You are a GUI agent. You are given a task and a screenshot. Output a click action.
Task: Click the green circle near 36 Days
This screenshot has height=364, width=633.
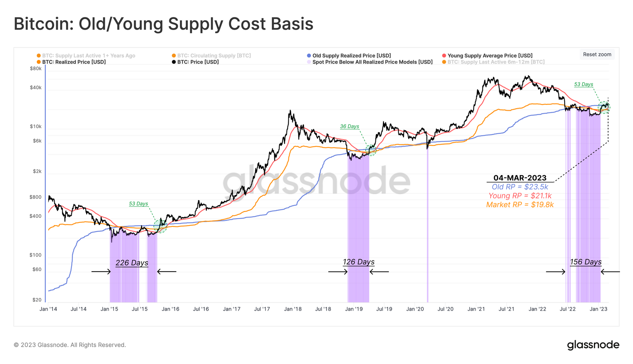(x=371, y=150)
